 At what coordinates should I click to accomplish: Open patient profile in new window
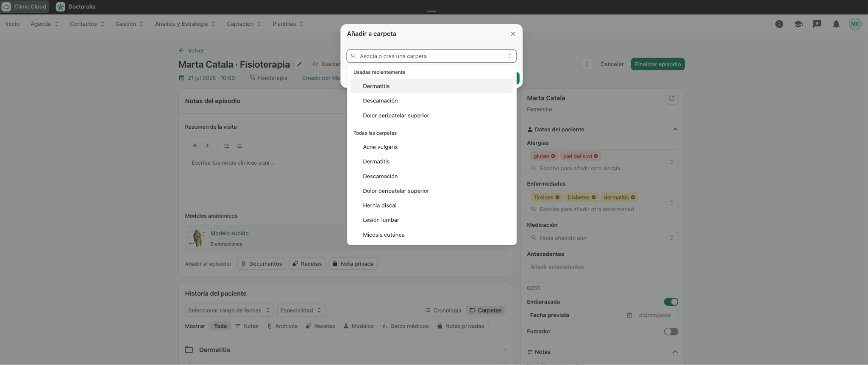point(672,98)
